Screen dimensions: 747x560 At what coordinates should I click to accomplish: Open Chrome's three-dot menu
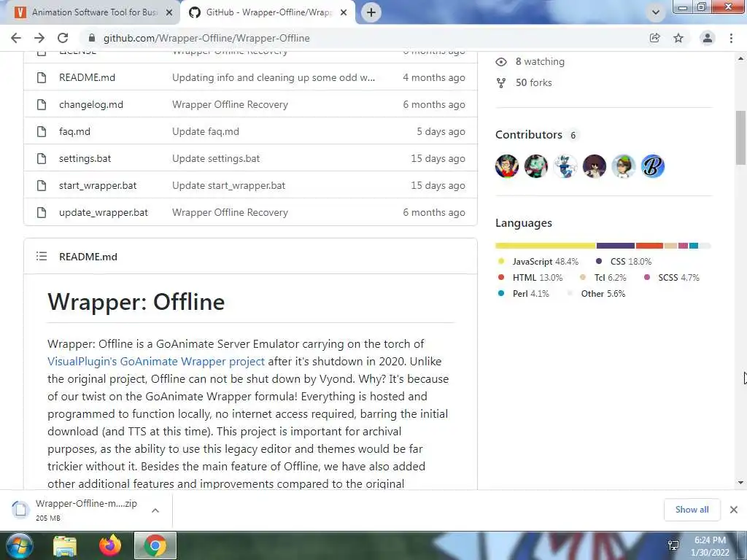point(731,38)
